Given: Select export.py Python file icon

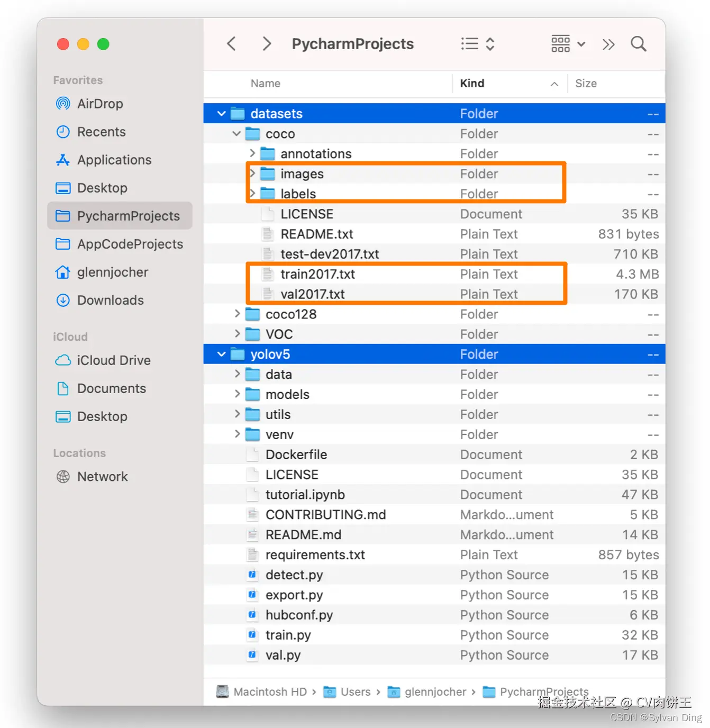Looking at the screenshot, I should (x=253, y=595).
